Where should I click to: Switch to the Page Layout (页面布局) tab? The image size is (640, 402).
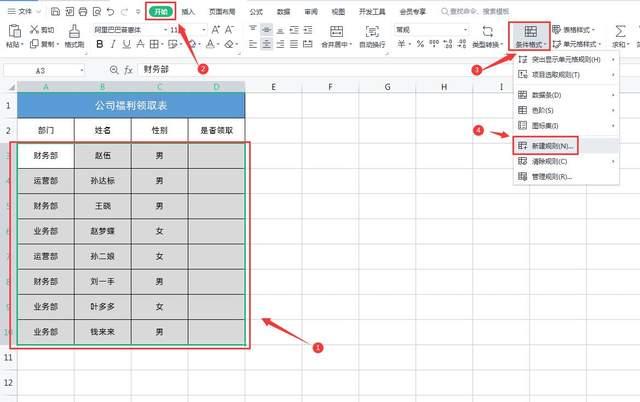(x=222, y=12)
